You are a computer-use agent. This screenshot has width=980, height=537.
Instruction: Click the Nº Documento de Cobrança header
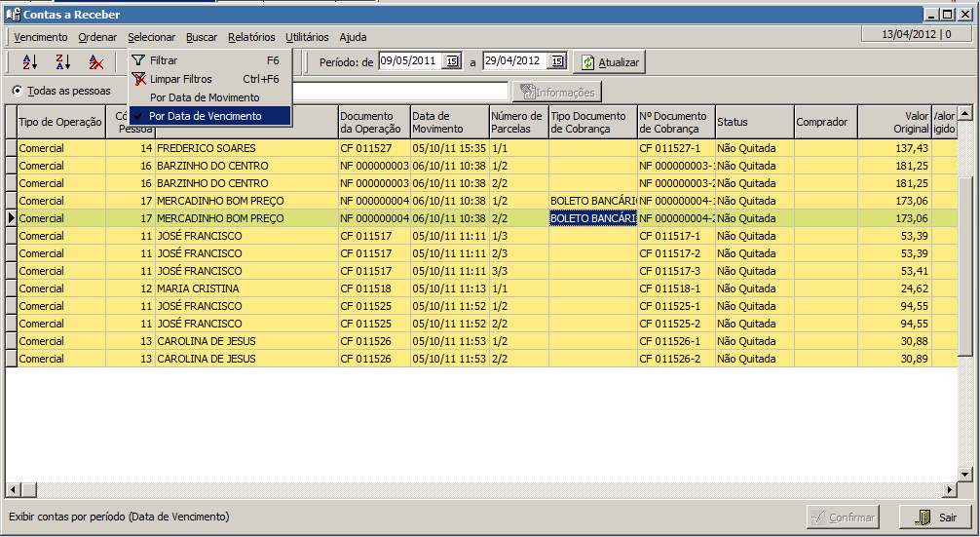click(x=676, y=122)
